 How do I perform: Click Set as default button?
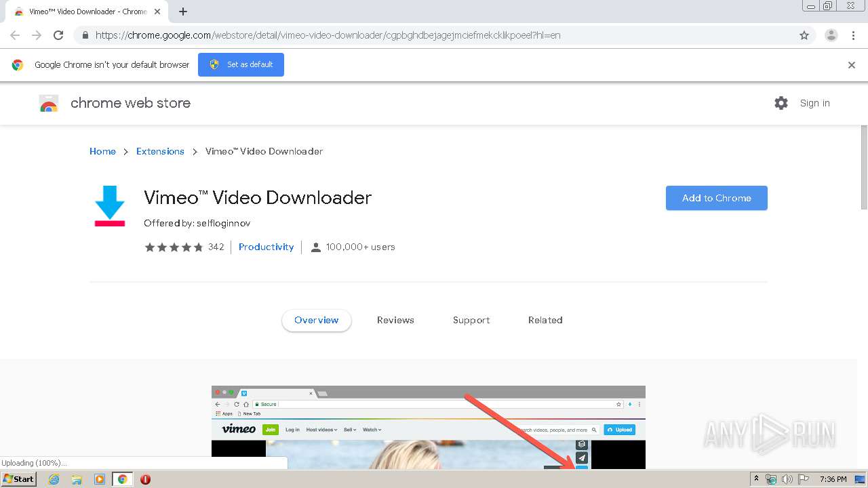(241, 64)
